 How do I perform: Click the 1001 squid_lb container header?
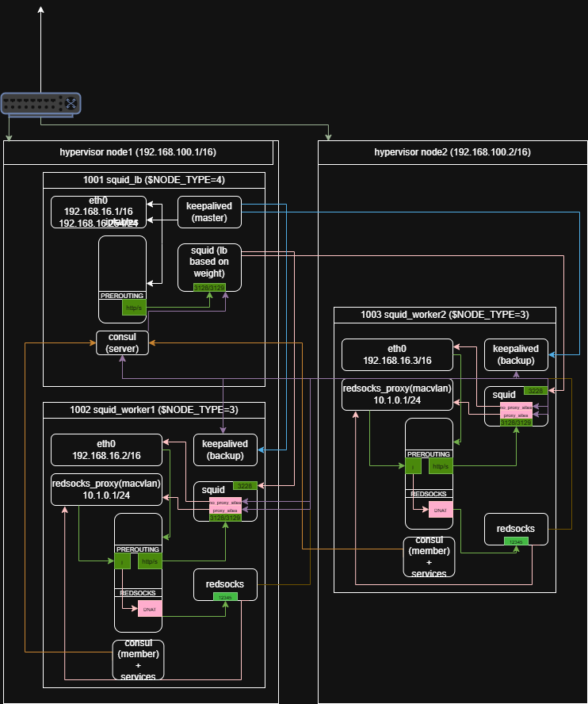tap(154, 180)
